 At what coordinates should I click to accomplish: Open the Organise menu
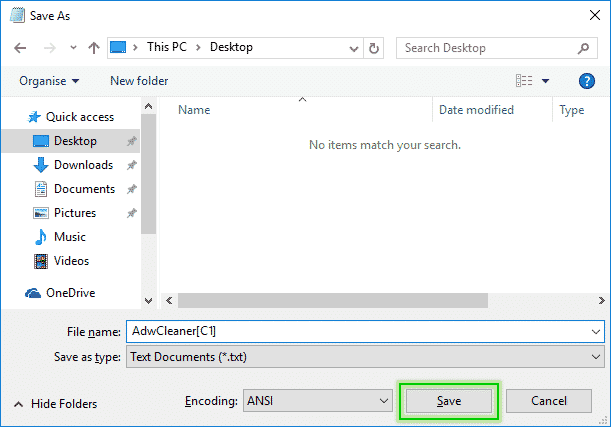click(49, 81)
